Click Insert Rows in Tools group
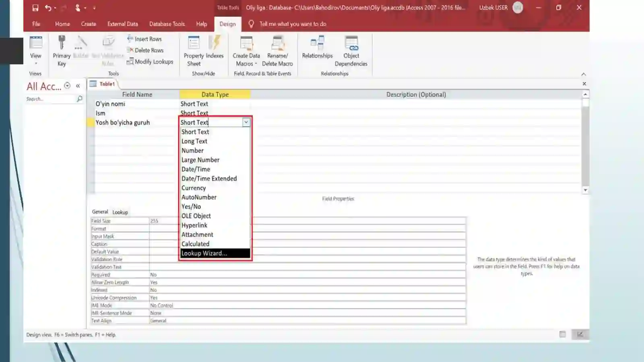Image resolution: width=644 pixels, height=362 pixels. (144, 39)
